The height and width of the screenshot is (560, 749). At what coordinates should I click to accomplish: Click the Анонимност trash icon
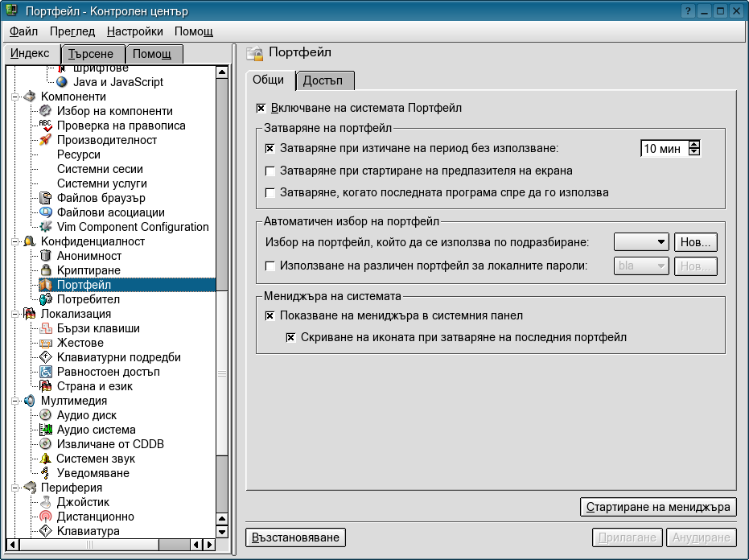[46, 256]
